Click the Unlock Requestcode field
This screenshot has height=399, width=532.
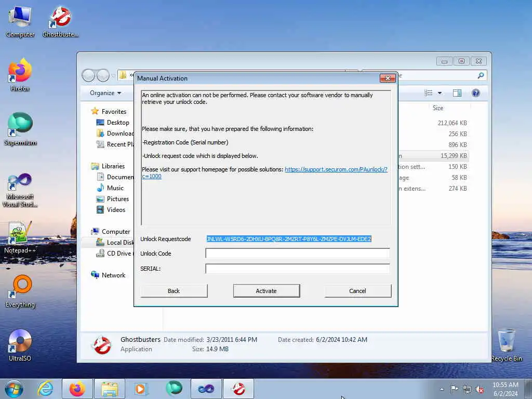coord(289,239)
